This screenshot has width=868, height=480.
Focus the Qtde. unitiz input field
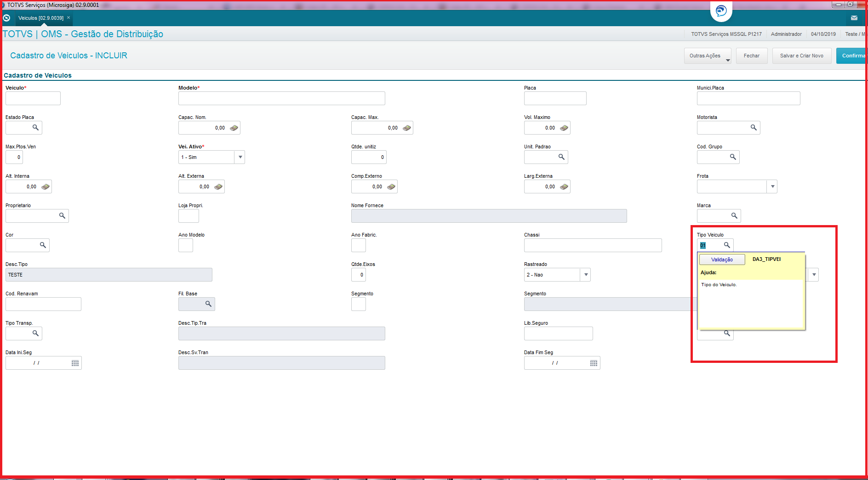tap(369, 157)
